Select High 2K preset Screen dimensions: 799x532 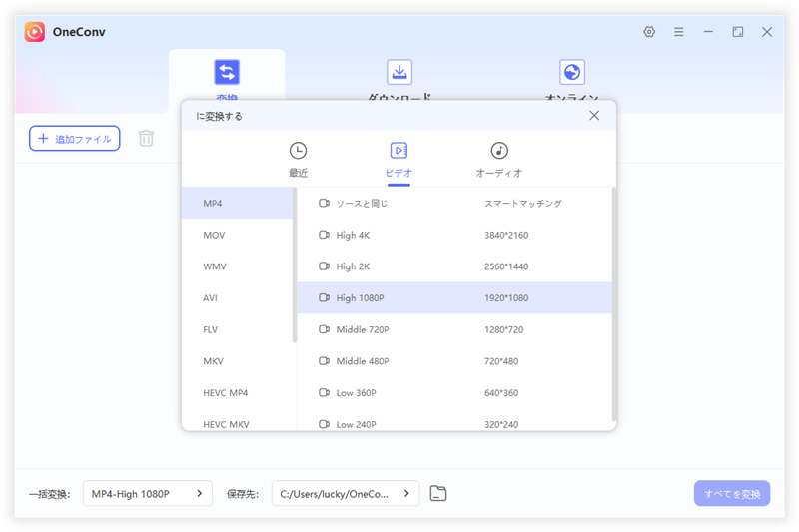(454, 266)
